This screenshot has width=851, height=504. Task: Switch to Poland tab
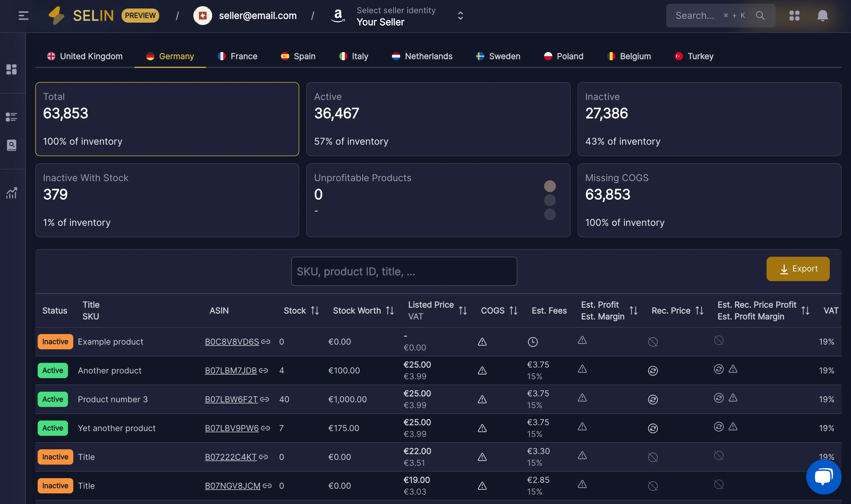pyautogui.click(x=564, y=56)
